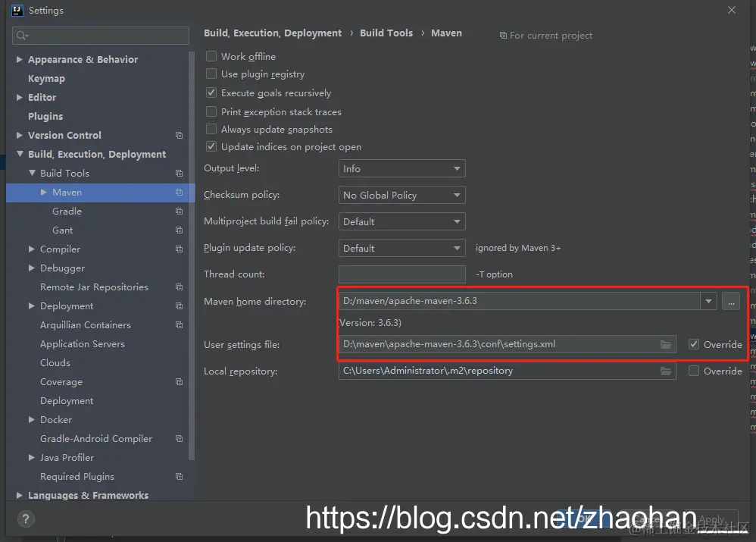Expand the Java Profiler node arrow
The height and width of the screenshot is (542, 756).
32,458
